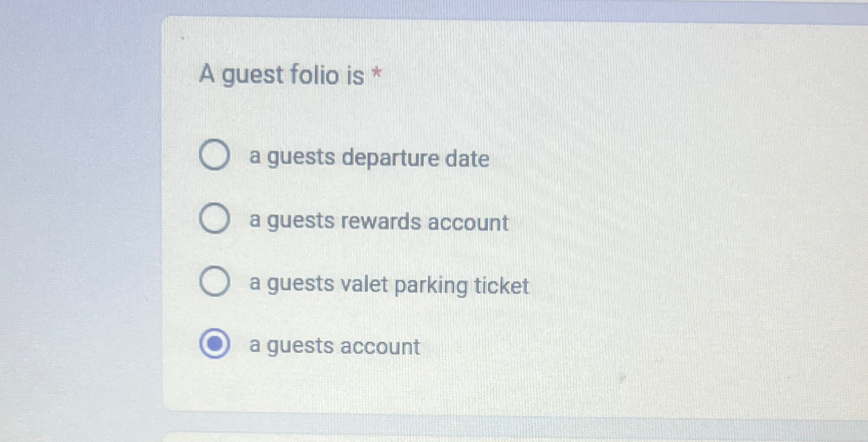Image resolution: width=868 pixels, height=442 pixels.
Task: Select the question card background area
Action: tap(615, 205)
